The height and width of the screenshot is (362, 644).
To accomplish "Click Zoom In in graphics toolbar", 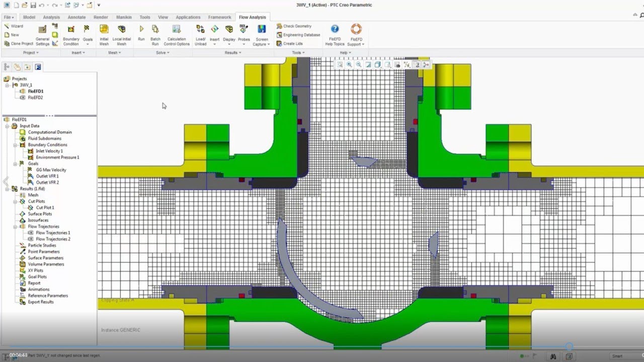I will [x=349, y=64].
